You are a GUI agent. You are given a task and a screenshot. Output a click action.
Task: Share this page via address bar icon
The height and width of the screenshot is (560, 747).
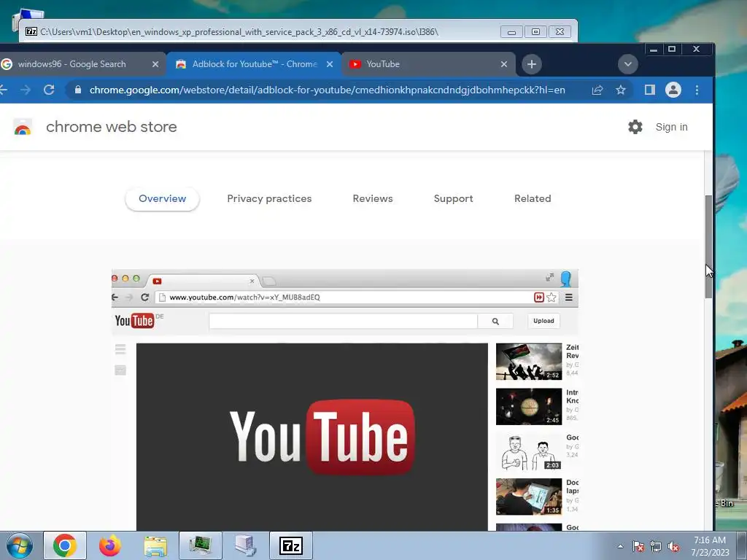[x=597, y=90]
